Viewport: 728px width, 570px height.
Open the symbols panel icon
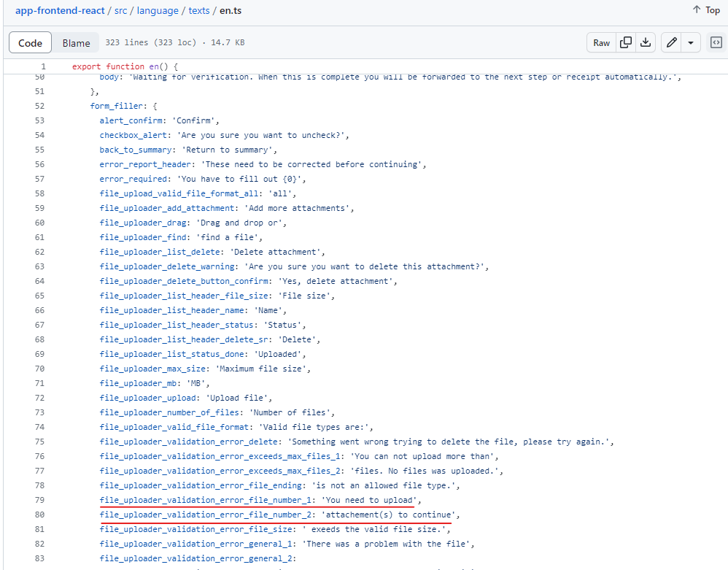716,43
